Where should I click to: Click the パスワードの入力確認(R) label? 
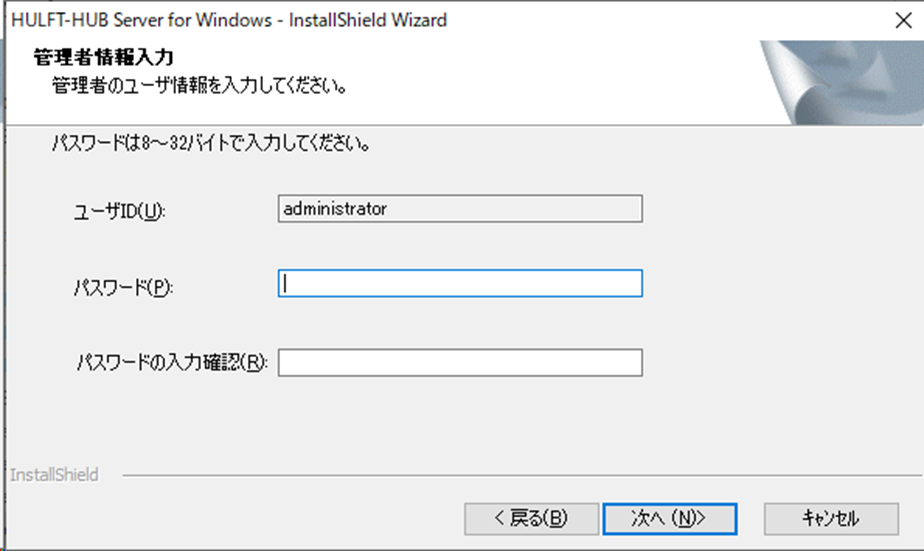[x=172, y=362]
